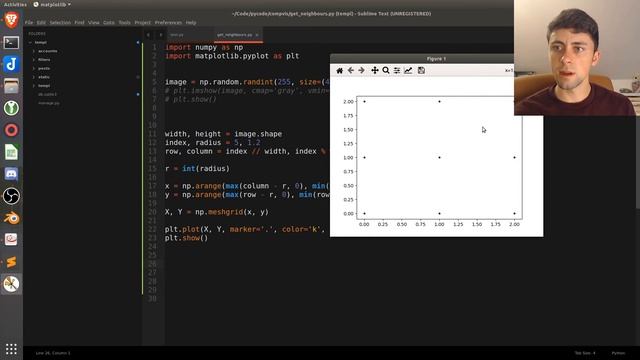Click the previous tab arrow in Sublime tab bar
Screen dimensions: 640x360
[149, 35]
